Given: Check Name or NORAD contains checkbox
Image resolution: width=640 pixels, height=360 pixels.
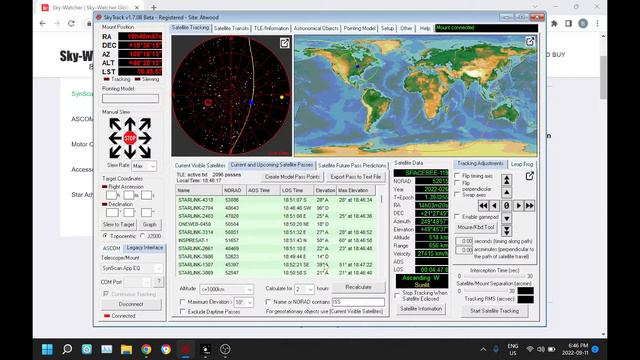Looking at the screenshot, I should click(x=268, y=302).
